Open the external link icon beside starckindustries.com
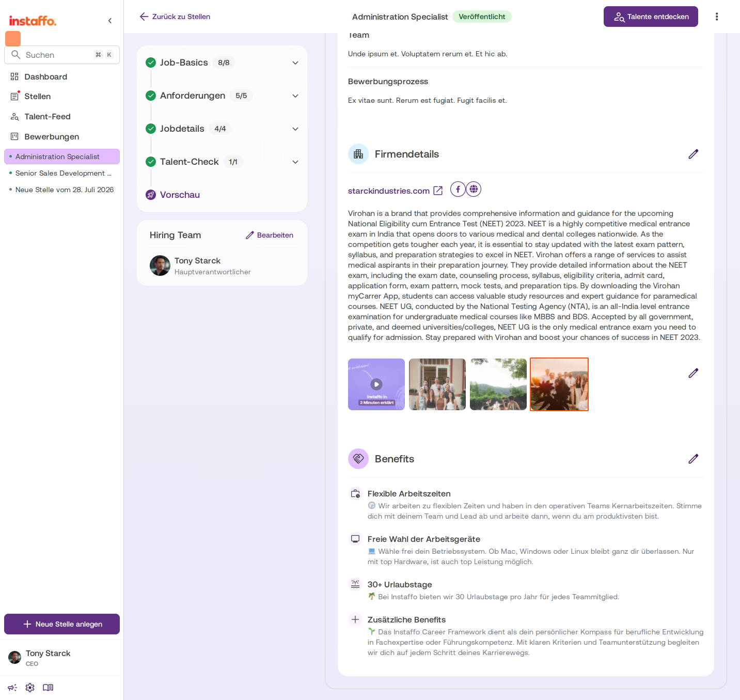740x700 pixels. click(x=438, y=191)
